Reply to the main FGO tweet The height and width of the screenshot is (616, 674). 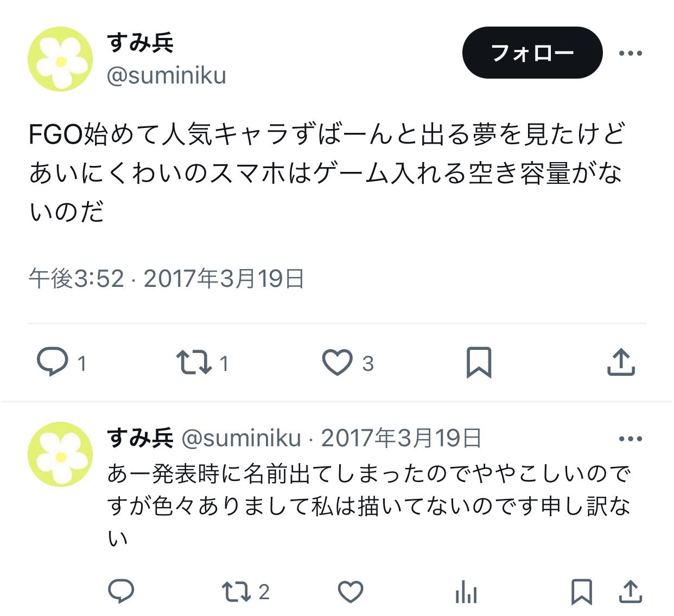tap(52, 362)
